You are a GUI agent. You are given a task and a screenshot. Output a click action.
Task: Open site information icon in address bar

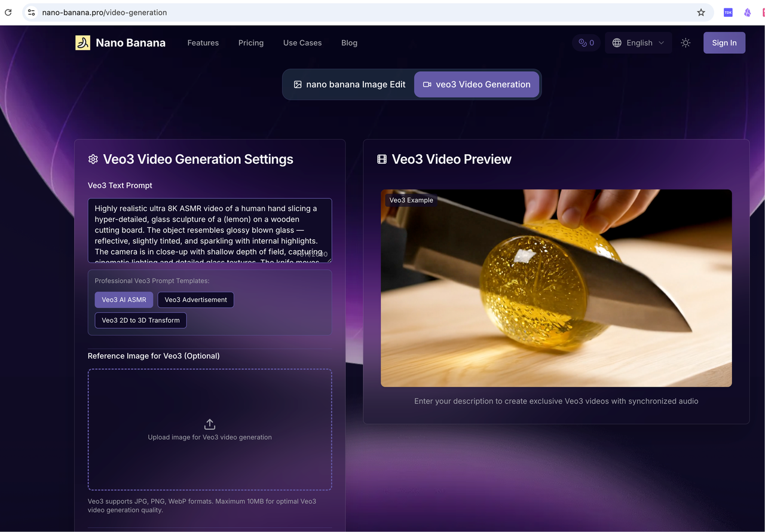32,13
